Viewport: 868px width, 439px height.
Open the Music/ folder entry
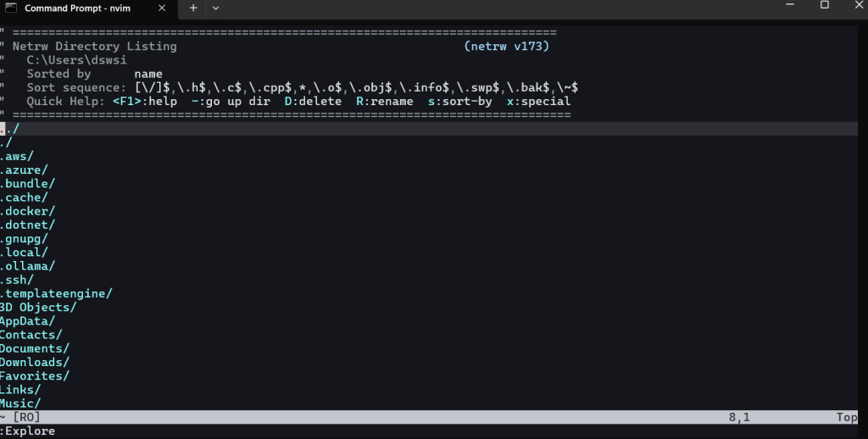20,403
